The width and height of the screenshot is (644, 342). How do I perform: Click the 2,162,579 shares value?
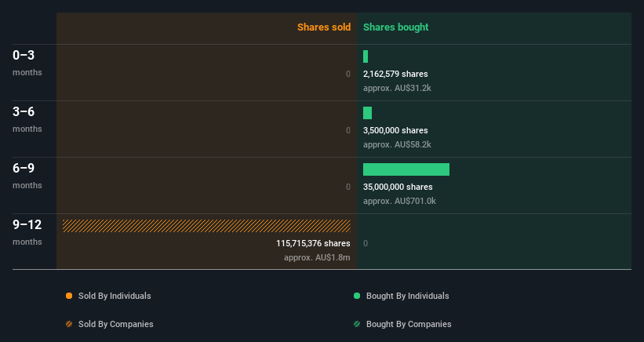[x=395, y=74]
